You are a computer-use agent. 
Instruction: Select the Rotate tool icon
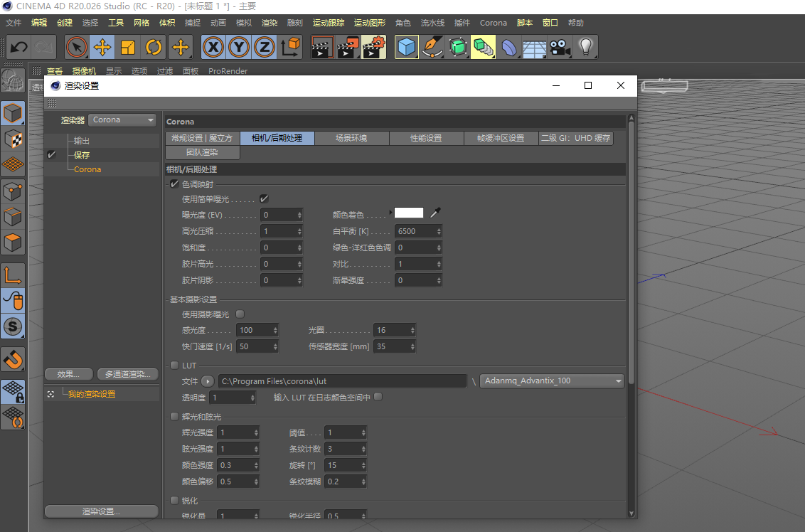[x=154, y=48]
